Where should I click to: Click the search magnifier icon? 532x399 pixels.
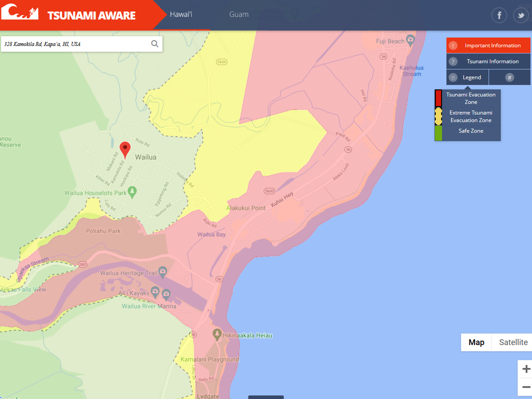155,44
